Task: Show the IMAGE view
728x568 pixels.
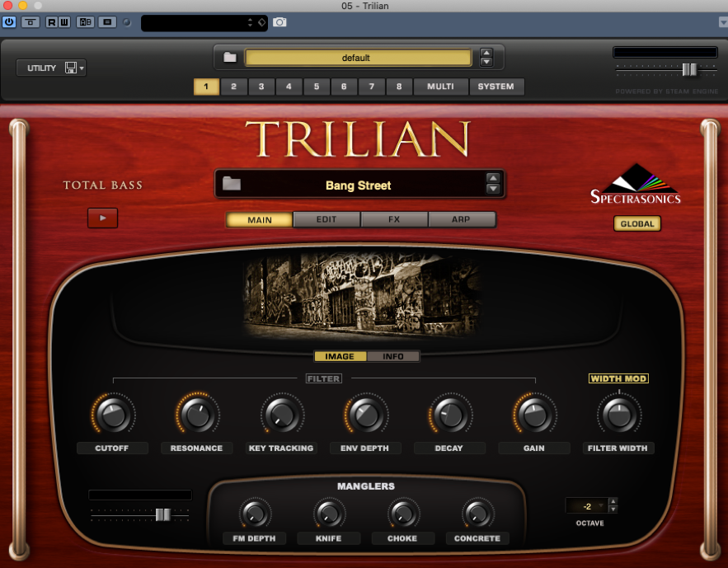Action: tap(340, 356)
